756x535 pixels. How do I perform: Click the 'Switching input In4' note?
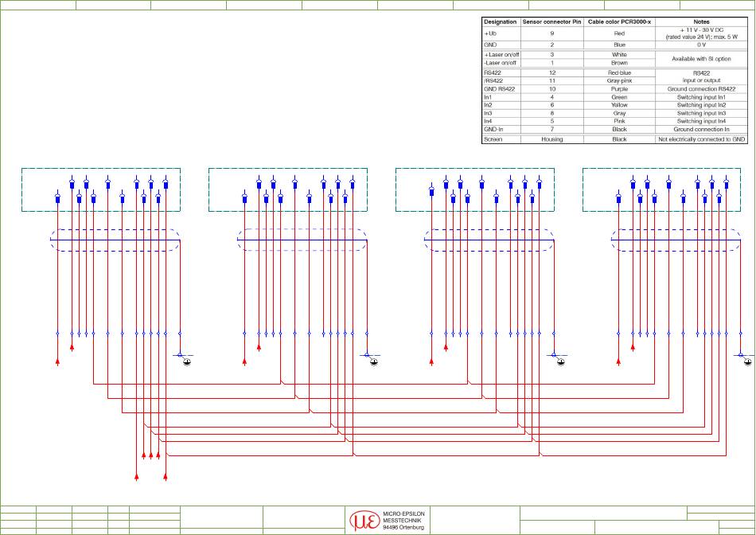pos(702,122)
